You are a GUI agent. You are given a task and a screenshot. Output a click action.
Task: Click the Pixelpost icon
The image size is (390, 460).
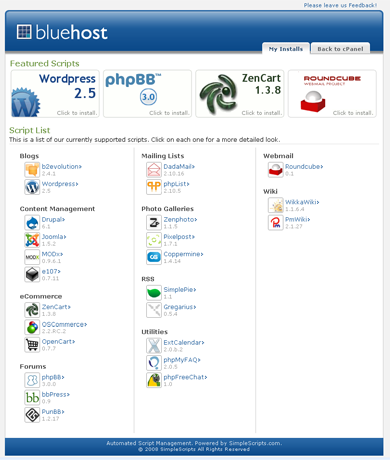154,240
